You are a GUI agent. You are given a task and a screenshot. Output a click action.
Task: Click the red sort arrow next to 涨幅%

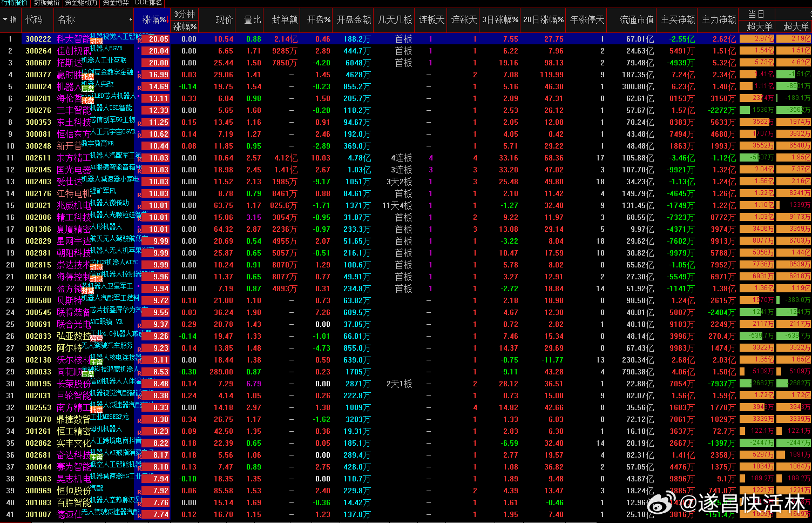[x=168, y=21]
